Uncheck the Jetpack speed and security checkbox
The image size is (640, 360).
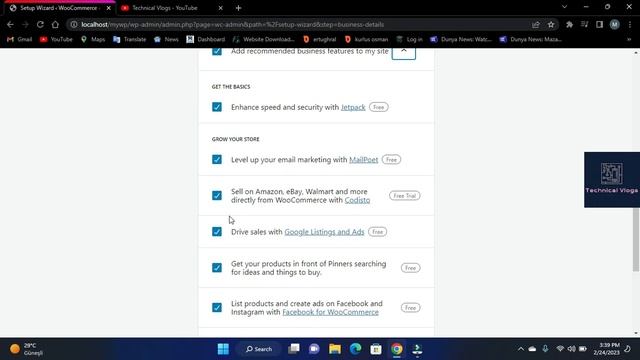coord(217,107)
